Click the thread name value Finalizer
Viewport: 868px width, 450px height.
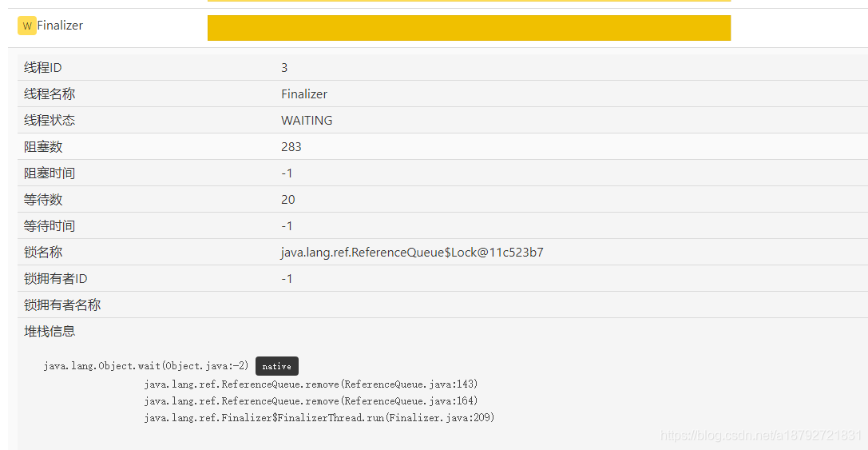coord(304,94)
